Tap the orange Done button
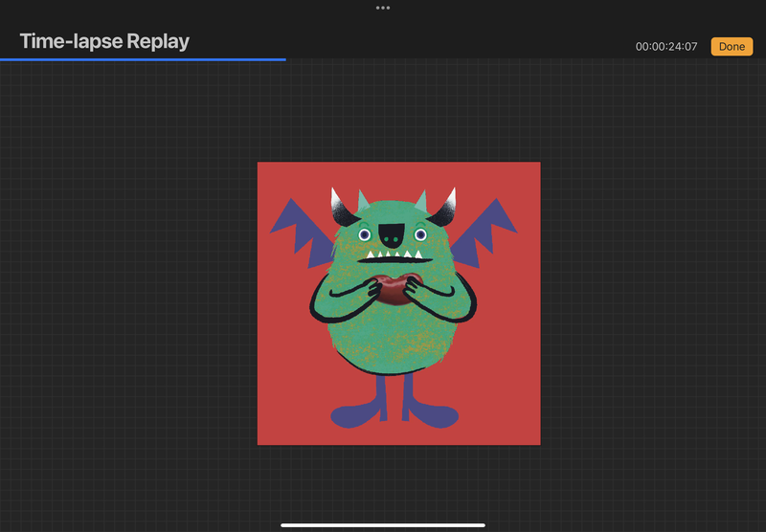Image resolution: width=766 pixels, height=532 pixels. tap(732, 46)
